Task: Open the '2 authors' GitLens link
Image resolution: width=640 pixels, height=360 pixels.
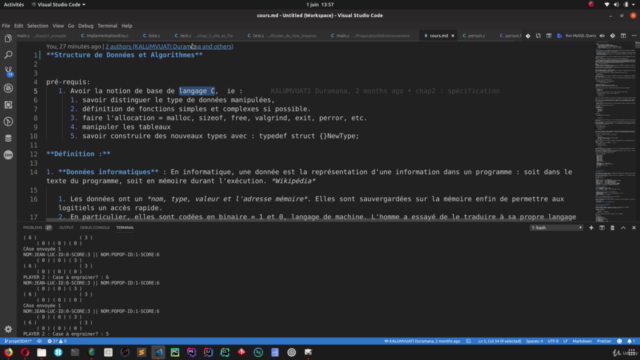Action: [x=169, y=47]
